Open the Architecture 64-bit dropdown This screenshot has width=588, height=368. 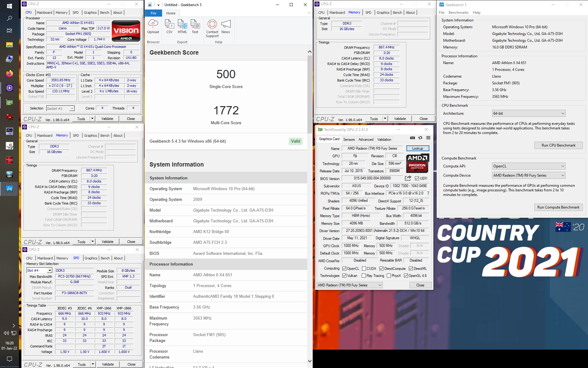click(529, 113)
